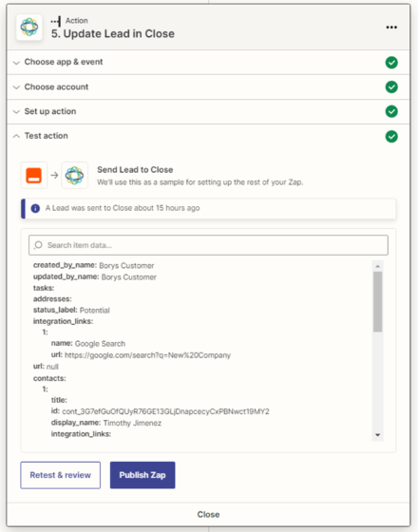The image size is (418, 532).
Task: Click the scroll up arrow in data list
Action: tap(378, 266)
